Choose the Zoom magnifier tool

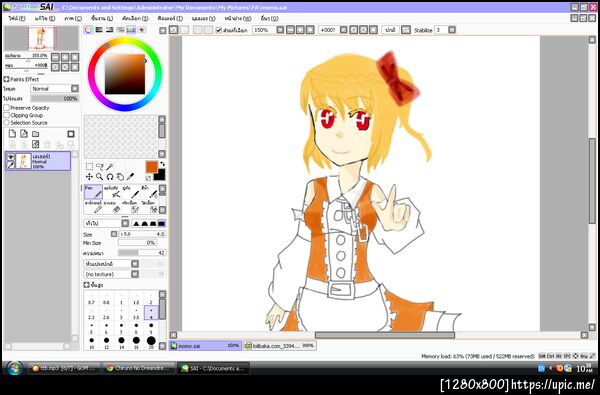[x=99, y=176]
